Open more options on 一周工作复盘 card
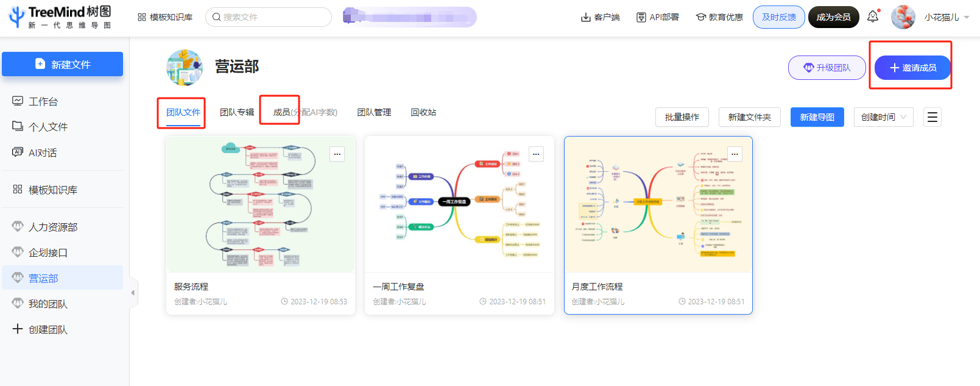The height and width of the screenshot is (386, 980). tap(535, 154)
